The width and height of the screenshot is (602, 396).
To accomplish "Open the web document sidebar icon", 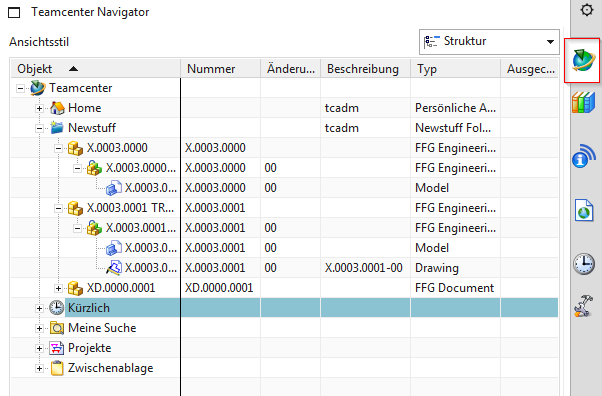I will [x=584, y=210].
